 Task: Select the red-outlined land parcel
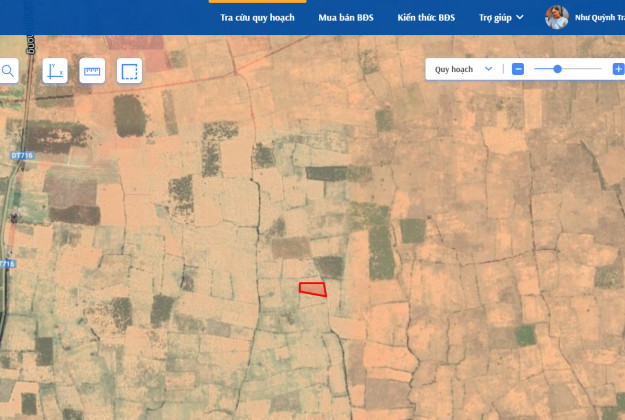[313, 289]
